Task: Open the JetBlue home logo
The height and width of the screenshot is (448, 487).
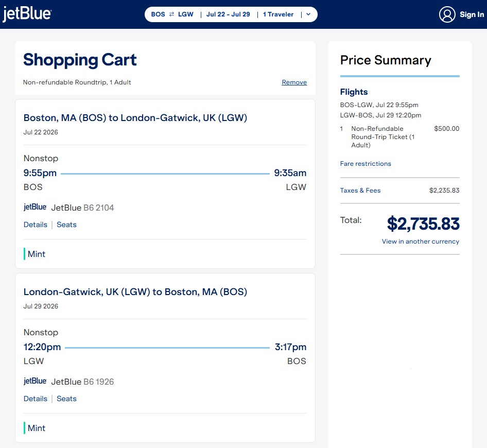Action: (x=27, y=14)
